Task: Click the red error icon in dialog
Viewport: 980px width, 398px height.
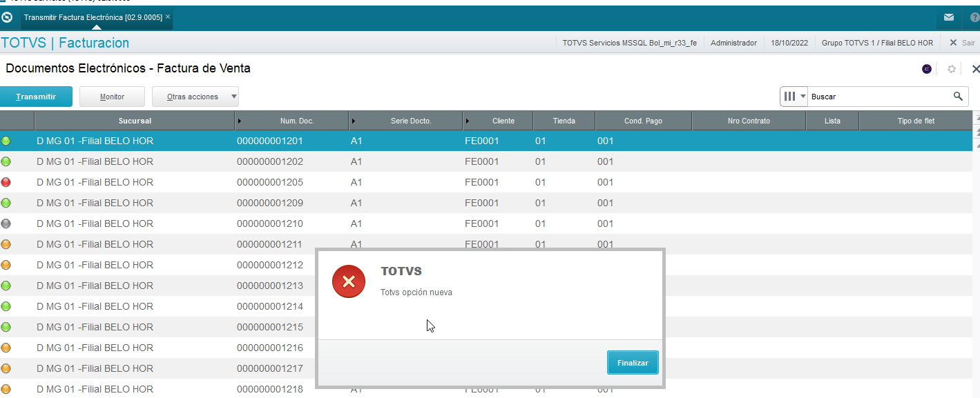Action: [x=349, y=281]
